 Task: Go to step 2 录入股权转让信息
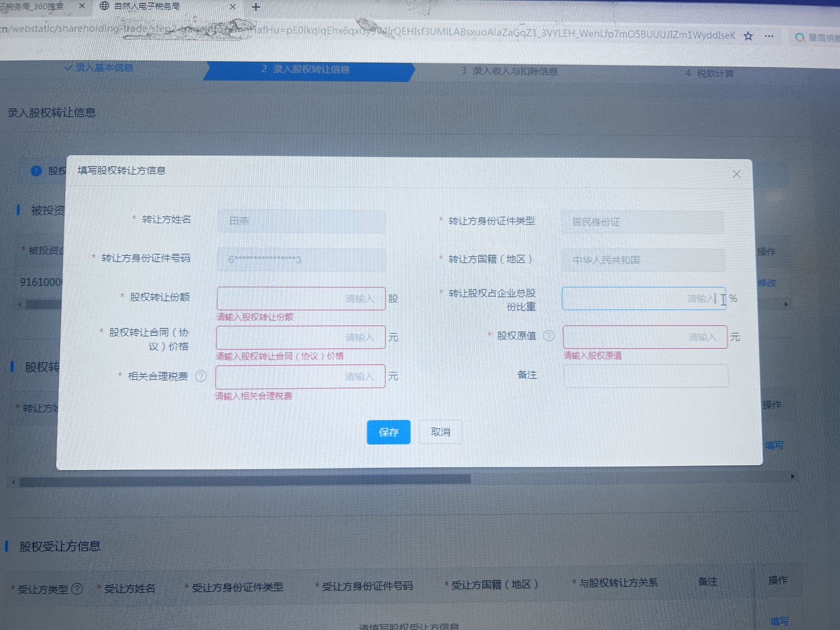tap(308, 70)
